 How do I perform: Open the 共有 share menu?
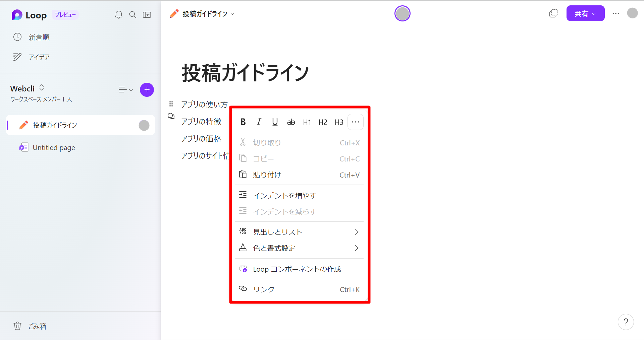pyautogui.click(x=585, y=13)
